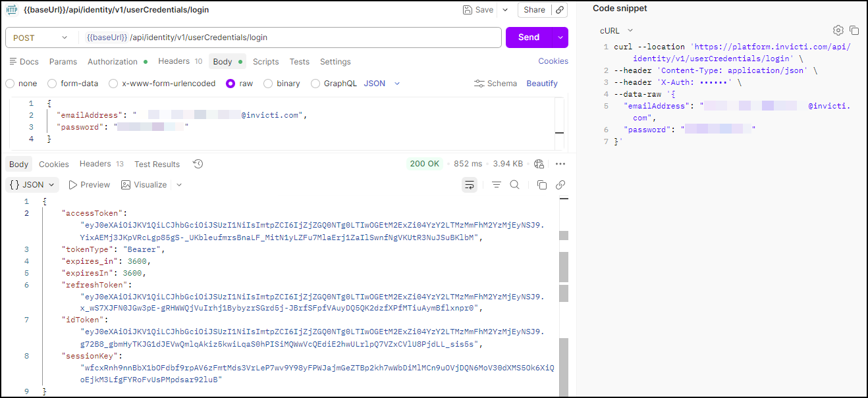The image size is (868, 398).
Task: Open the cURL language dropdown
Action: (614, 30)
